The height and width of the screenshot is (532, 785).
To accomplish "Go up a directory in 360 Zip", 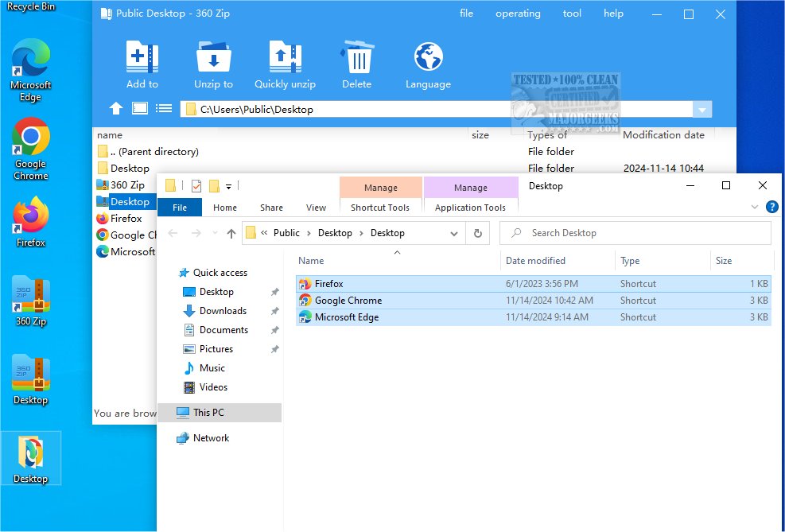I will pos(116,109).
